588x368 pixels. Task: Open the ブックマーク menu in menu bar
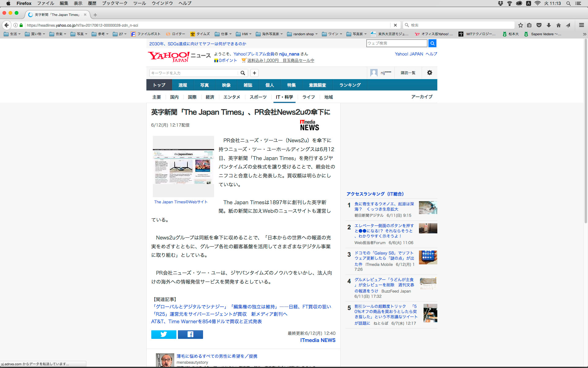pos(115,3)
